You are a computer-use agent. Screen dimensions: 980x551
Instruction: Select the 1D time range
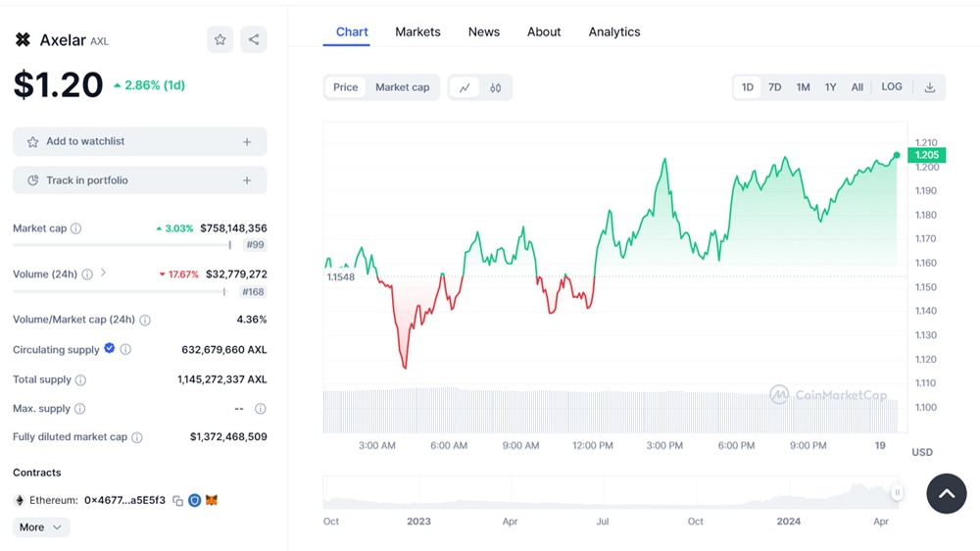pos(748,87)
